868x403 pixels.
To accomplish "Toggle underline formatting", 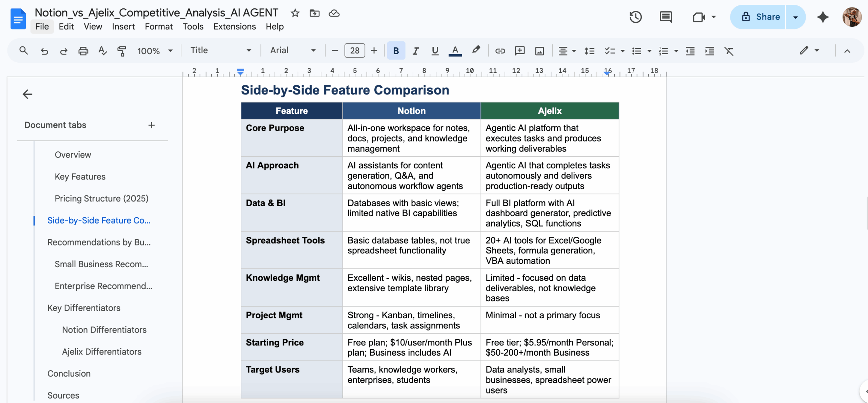I will click(x=435, y=51).
